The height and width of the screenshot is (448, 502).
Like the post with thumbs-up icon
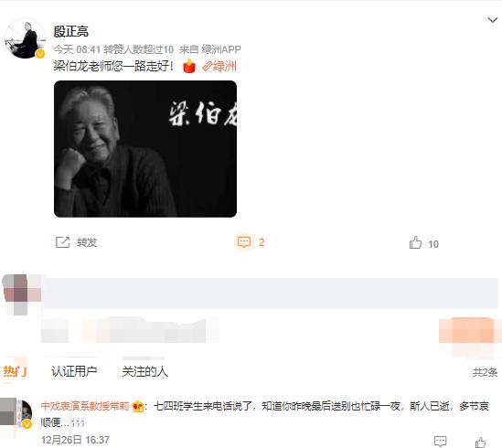[415, 242]
